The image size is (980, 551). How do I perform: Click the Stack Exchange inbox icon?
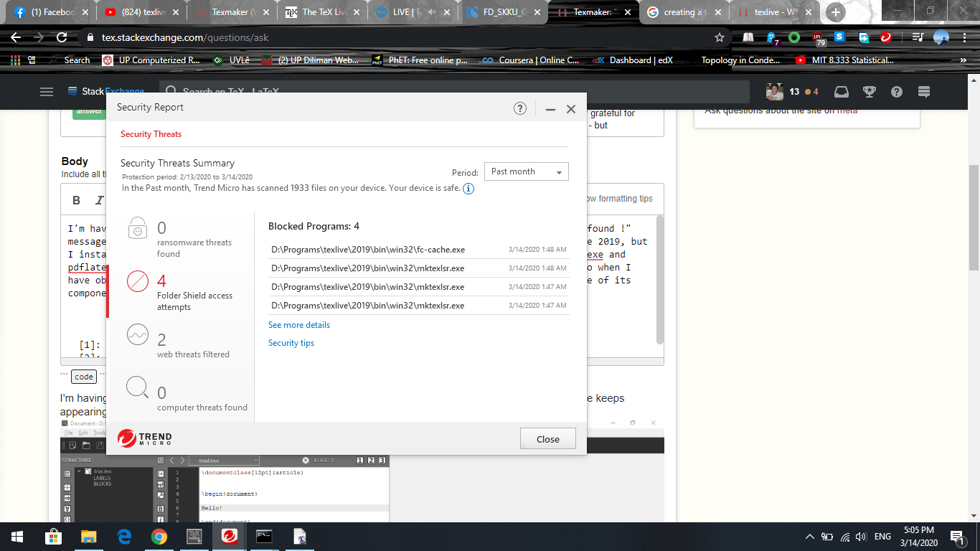click(x=841, y=92)
